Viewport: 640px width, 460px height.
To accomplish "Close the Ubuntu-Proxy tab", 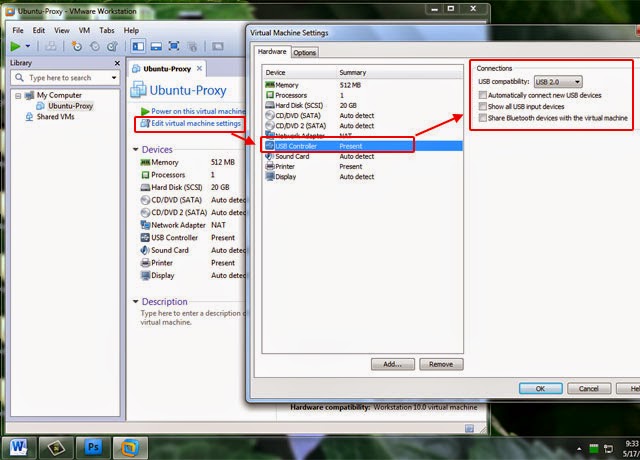I will tap(199, 69).
